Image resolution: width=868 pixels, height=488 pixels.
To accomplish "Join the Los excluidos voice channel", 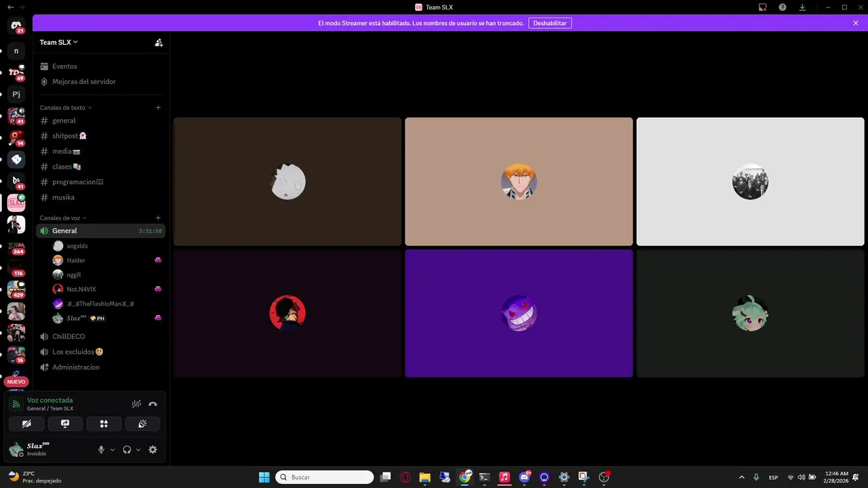I will click(x=100, y=352).
